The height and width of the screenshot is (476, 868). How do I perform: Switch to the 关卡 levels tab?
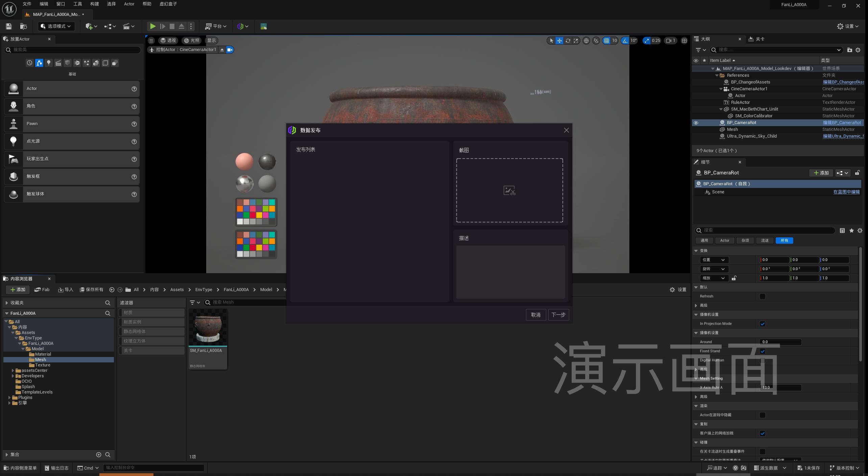(x=756, y=39)
